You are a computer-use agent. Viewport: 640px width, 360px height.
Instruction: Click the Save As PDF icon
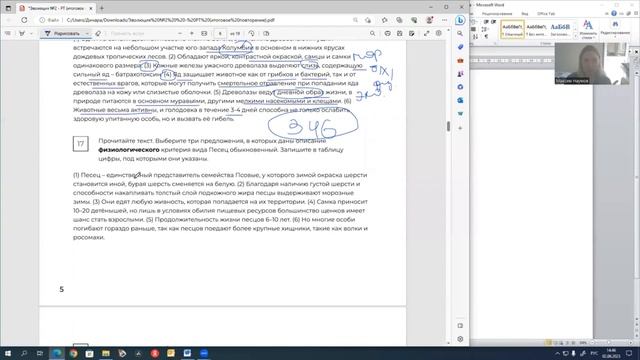412,33
